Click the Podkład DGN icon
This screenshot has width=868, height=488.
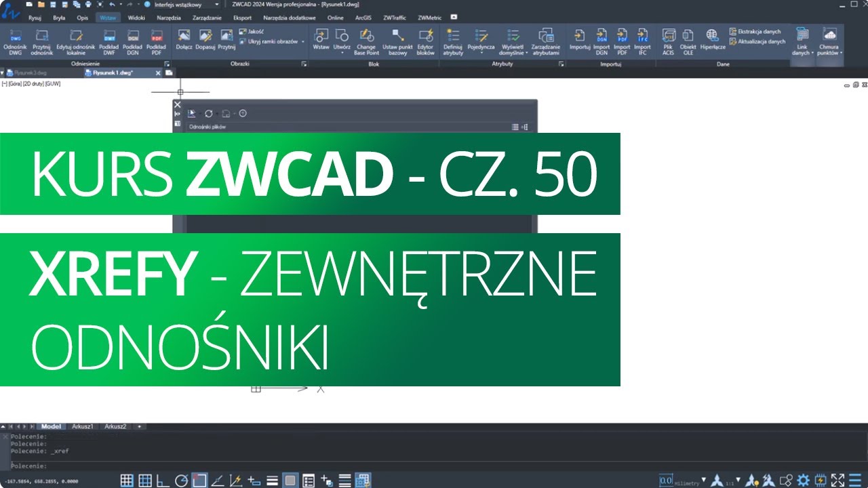click(133, 41)
